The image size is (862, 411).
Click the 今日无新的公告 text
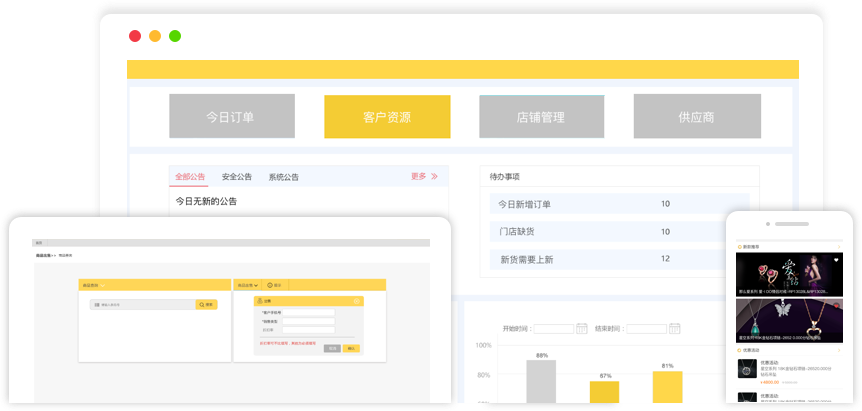coord(206,202)
